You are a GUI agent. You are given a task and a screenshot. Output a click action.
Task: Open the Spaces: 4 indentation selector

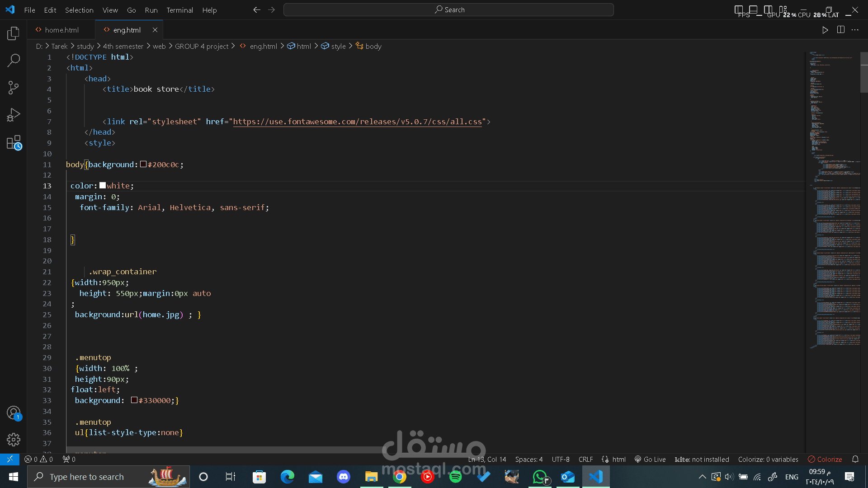coord(528,459)
